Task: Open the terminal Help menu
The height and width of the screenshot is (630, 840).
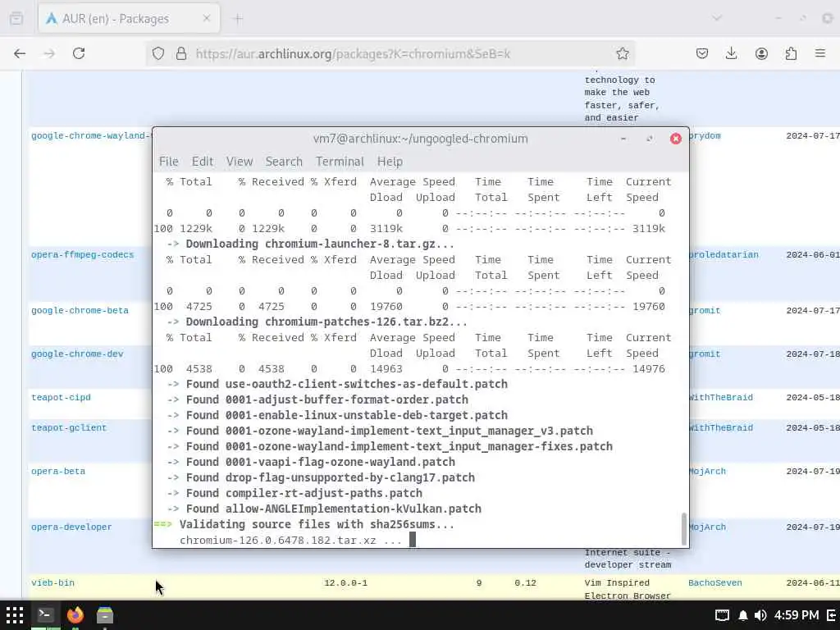Action: click(390, 162)
